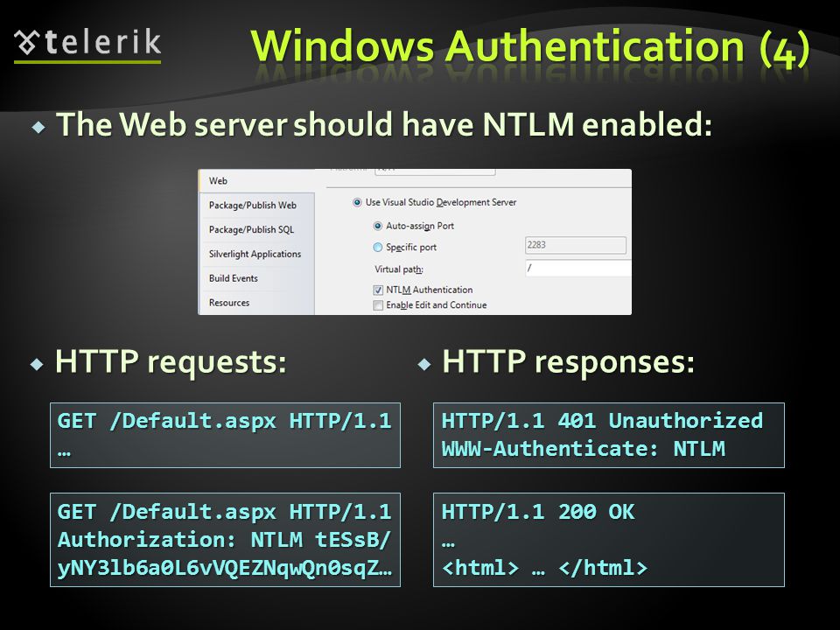Click the 'HTTP responses:' heading

tap(569, 361)
